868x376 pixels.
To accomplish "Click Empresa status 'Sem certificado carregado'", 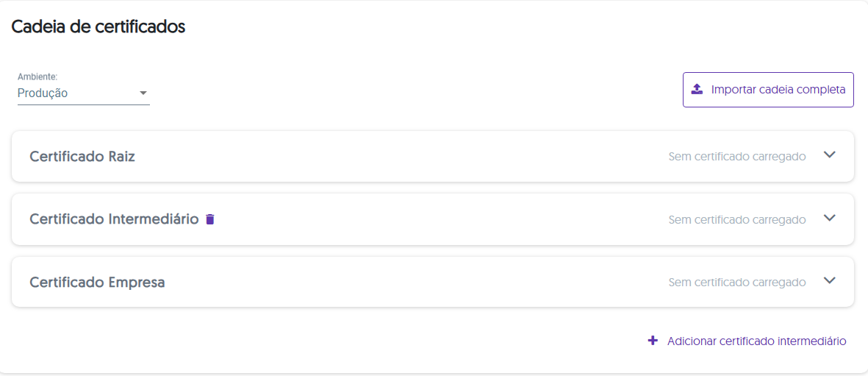I will point(736,283).
